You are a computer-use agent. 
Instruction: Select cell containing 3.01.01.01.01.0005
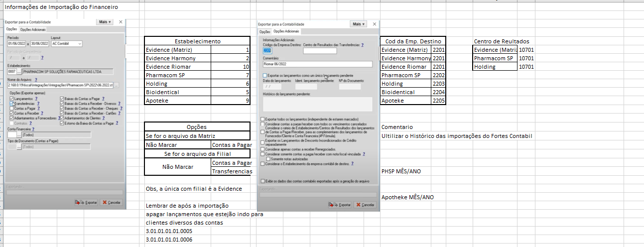(169, 231)
